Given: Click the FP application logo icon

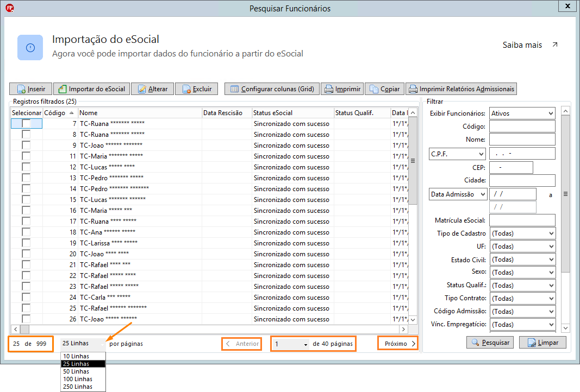Looking at the screenshot, I should tap(10, 8).
